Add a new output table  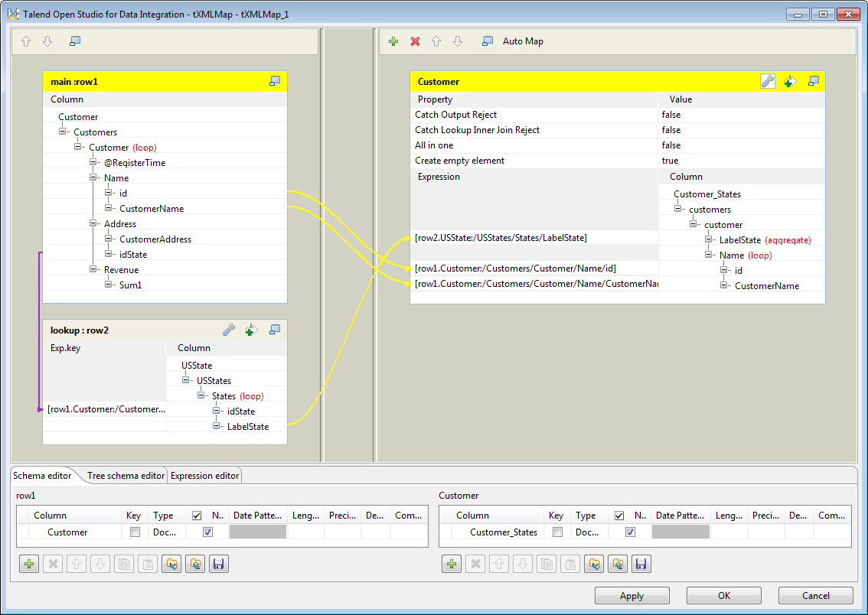click(x=393, y=41)
